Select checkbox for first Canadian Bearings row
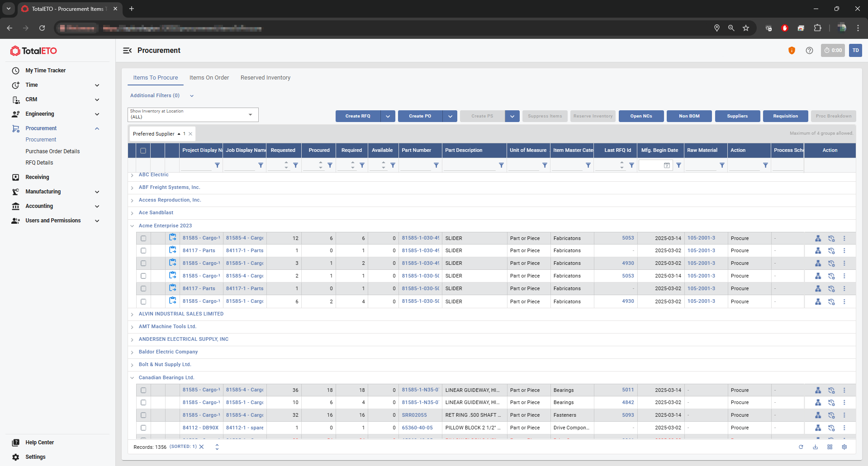This screenshot has height=466, width=868. [x=143, y=390]
